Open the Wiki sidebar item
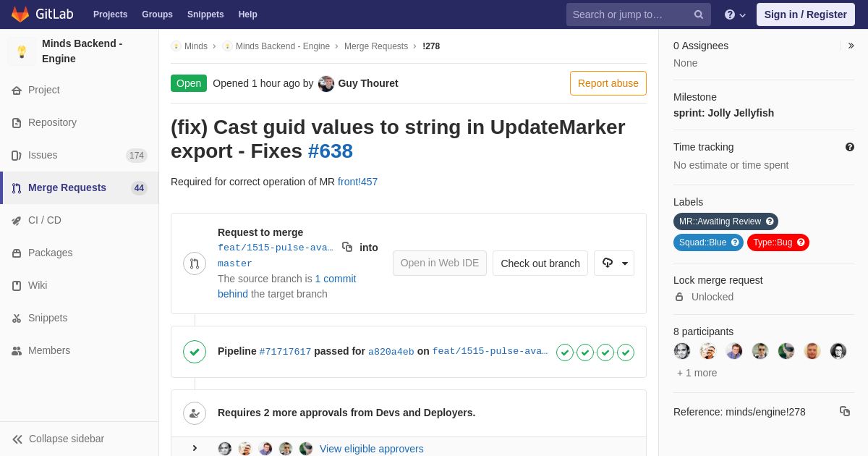The image size is (868, 456). [x=80, y=285]
